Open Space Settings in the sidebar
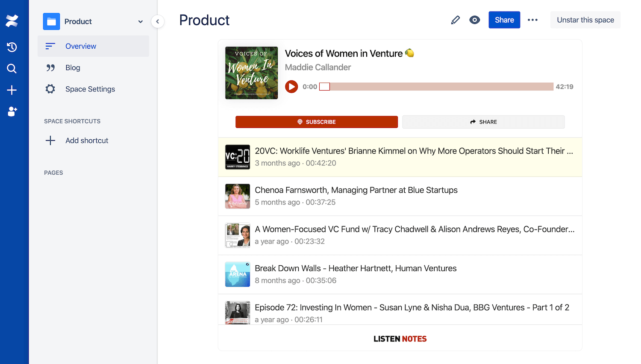The height and width of the screenshot is (364, 641). click(x=93, y=89)
